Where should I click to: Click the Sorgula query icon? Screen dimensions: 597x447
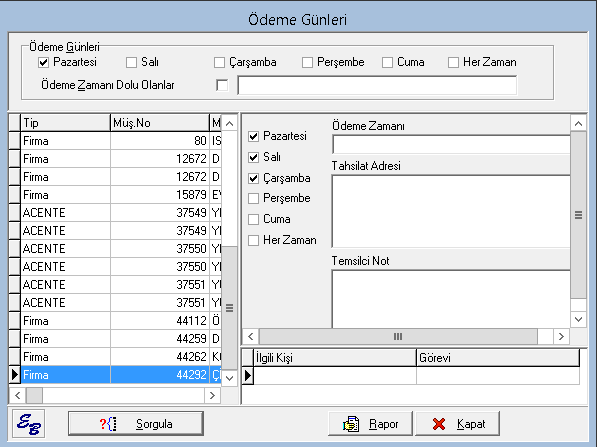coord(108,424)
